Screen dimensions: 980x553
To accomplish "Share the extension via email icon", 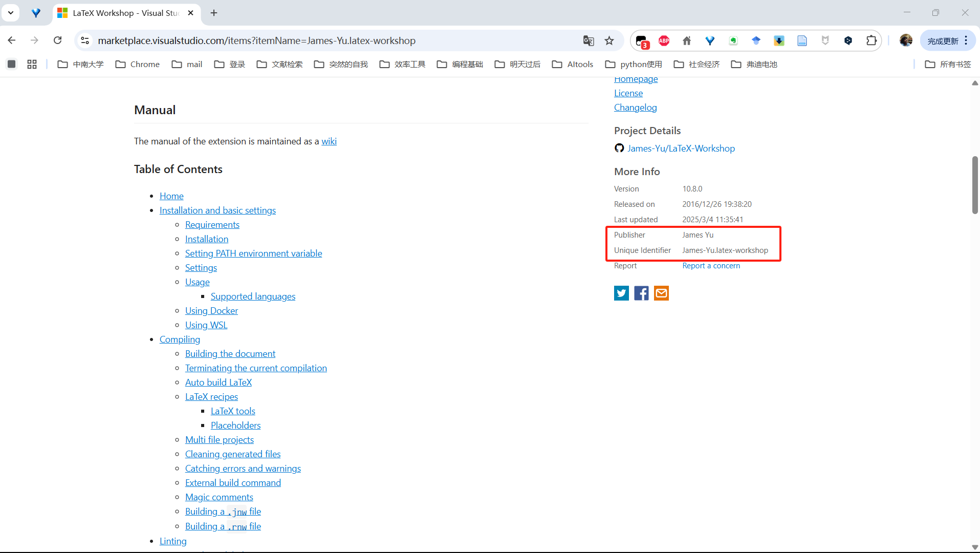I will coord(661,293).
